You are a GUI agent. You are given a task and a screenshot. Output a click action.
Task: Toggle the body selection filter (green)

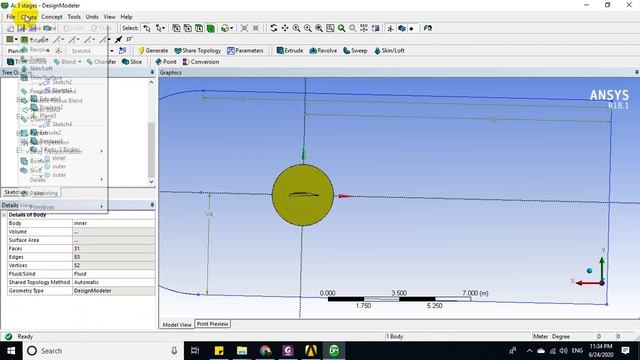coord(211,28)
